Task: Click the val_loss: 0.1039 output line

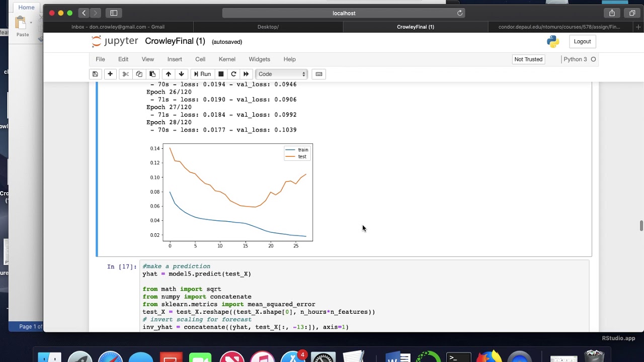Action: tap(223, 130)
